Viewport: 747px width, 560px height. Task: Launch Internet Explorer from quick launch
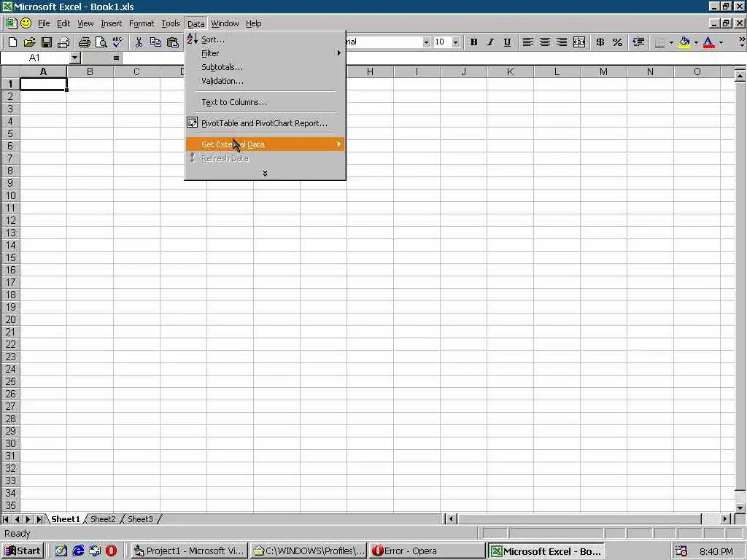(x=78, y=551)
